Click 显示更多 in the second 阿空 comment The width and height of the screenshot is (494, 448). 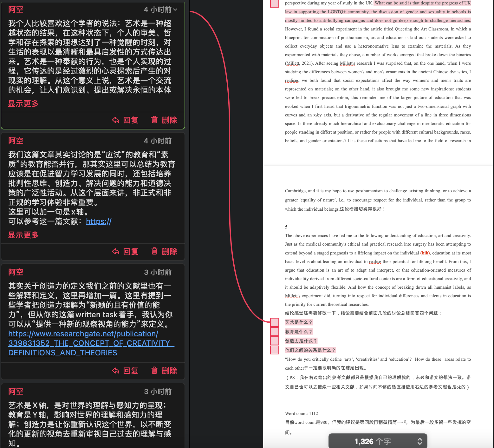point(23,235)
